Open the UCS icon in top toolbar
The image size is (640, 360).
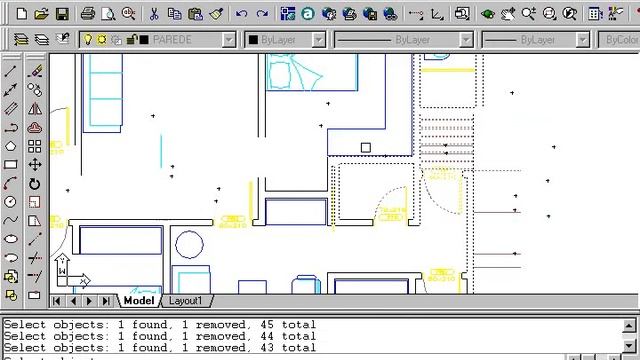437,15
